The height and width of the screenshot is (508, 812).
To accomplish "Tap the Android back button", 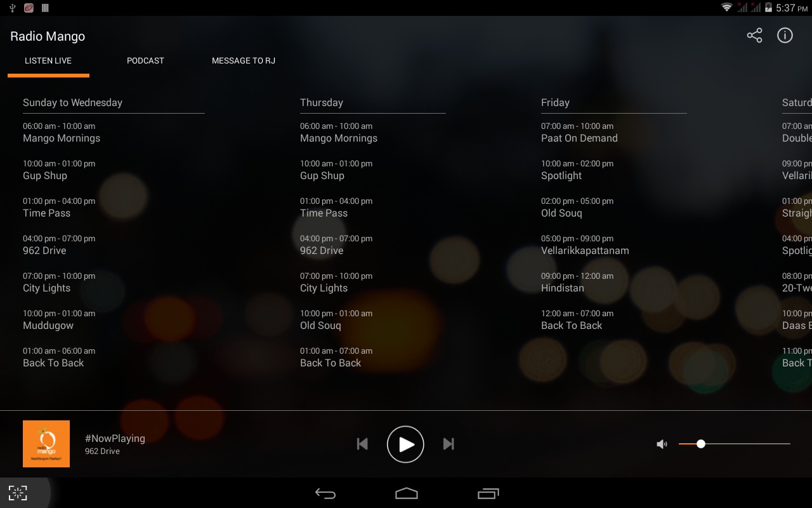I will 325,493.
